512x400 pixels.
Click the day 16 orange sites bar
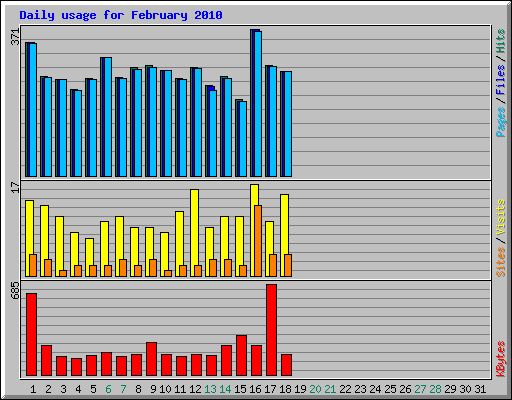pos(258,241)
